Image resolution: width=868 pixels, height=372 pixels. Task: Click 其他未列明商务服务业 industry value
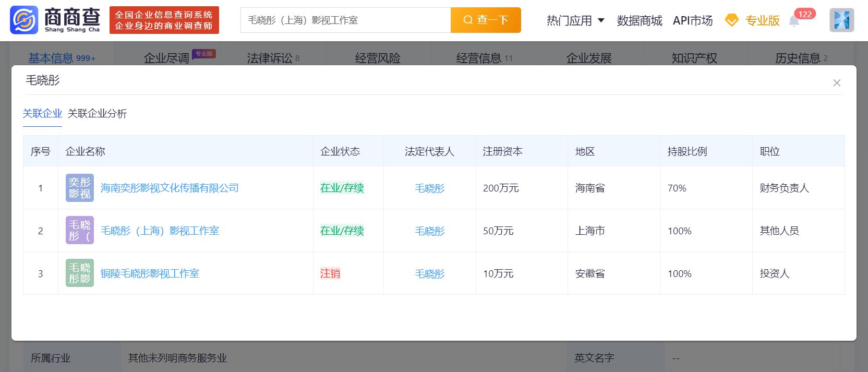(177, 358)
